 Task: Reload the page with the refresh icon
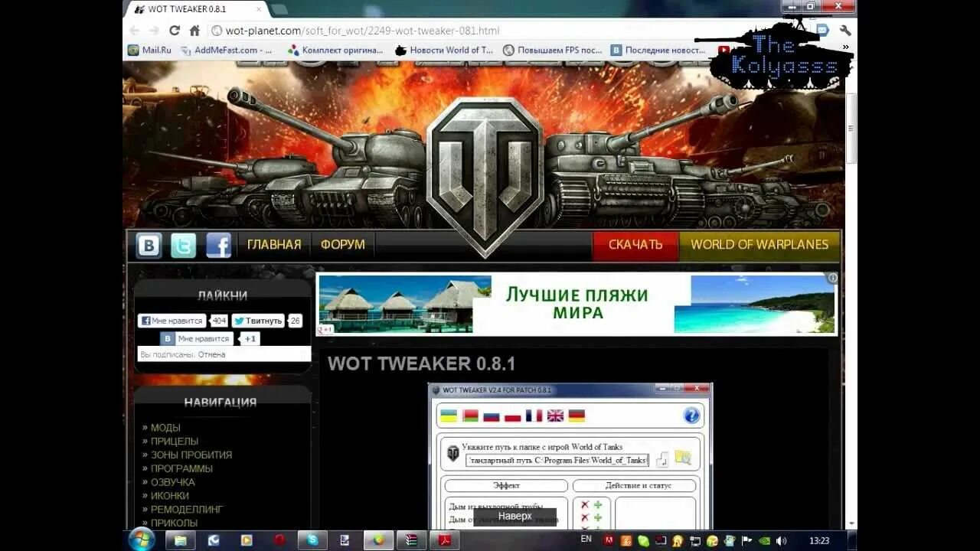[174, 31]
